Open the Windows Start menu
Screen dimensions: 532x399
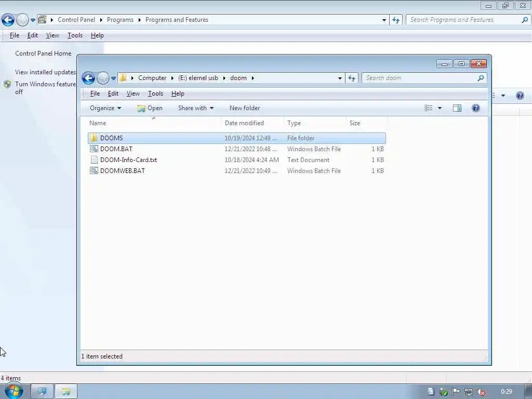(14, 391)
